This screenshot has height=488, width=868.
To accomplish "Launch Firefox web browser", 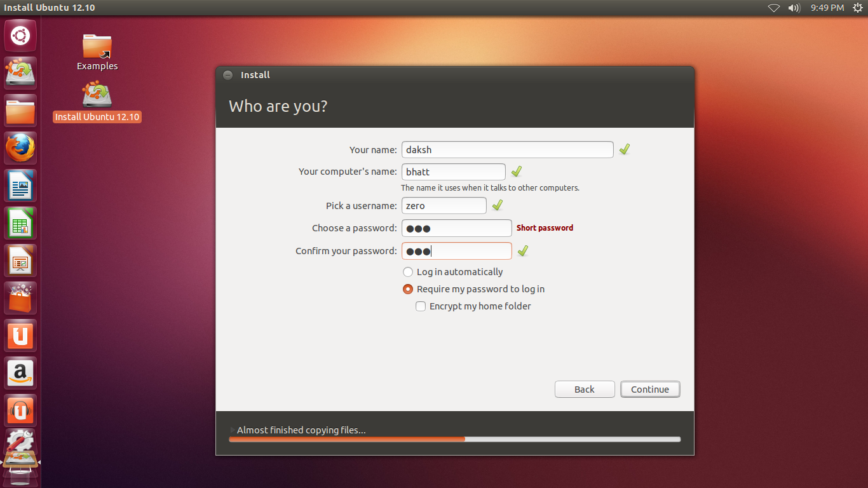I will pyautogui.click(x=20, y=148).
